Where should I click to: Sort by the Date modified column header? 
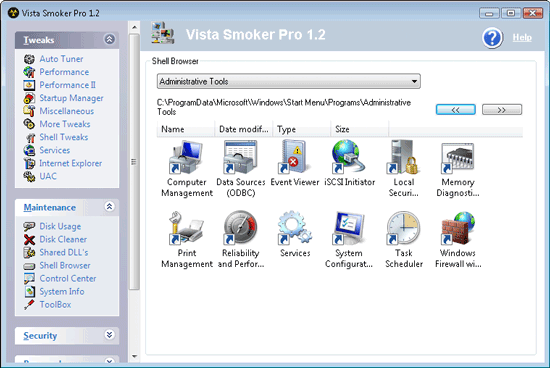click(243, 129)
